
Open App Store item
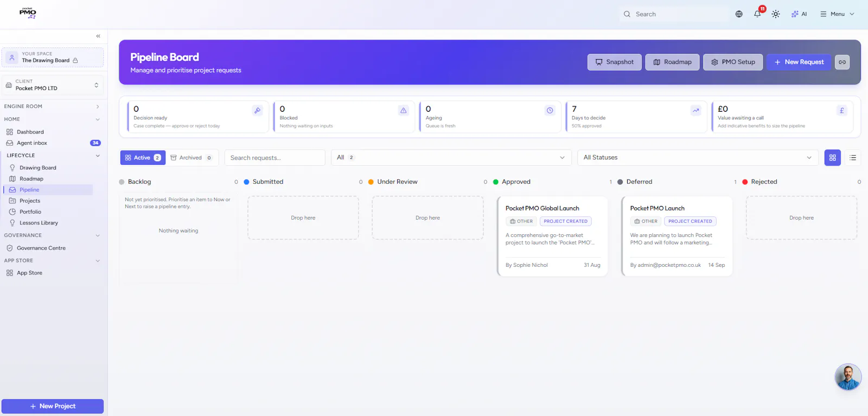click(29, 273)
